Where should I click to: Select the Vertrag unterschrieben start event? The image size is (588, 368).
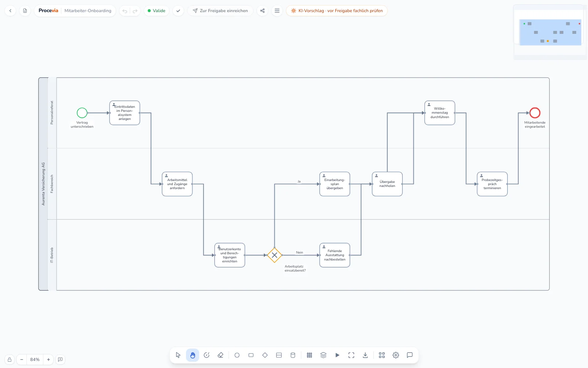pos(82,113)
